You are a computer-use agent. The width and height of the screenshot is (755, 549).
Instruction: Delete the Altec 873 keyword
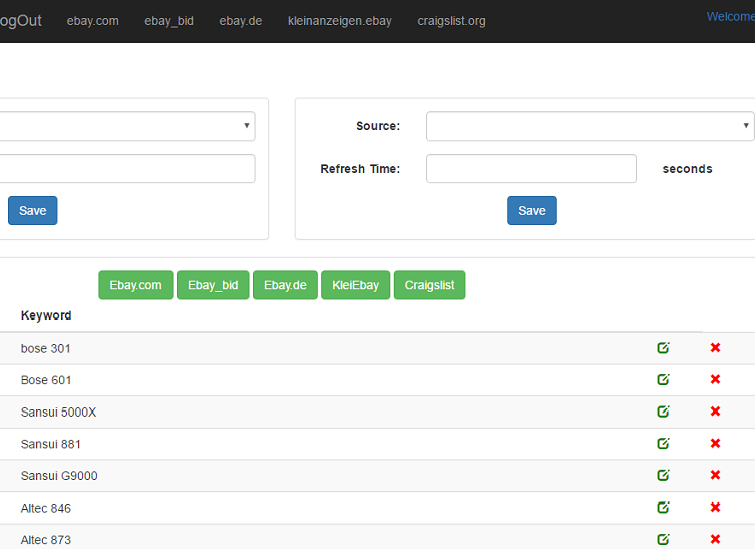click(716, 539)
